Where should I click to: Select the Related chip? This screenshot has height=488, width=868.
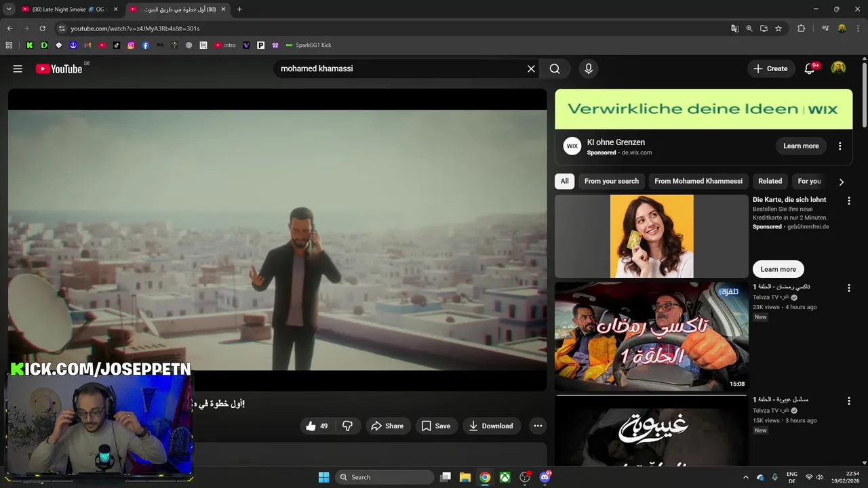[770, 181]
